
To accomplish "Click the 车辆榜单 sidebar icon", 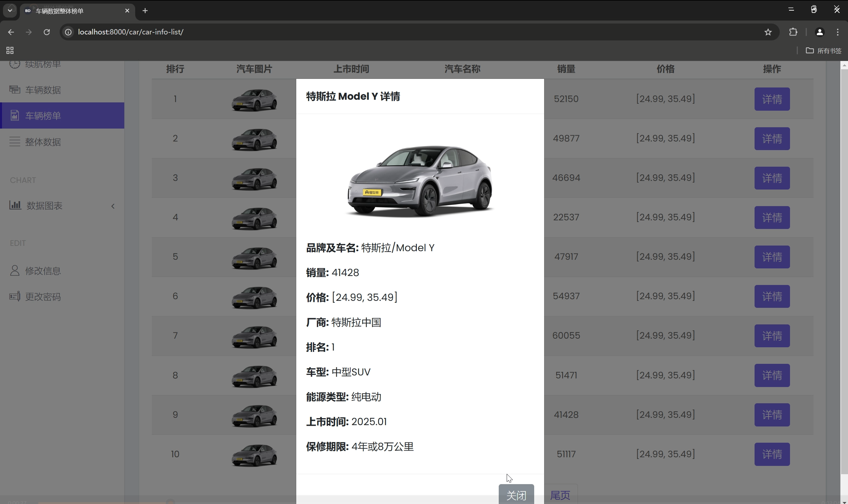I will click(15, 115).
